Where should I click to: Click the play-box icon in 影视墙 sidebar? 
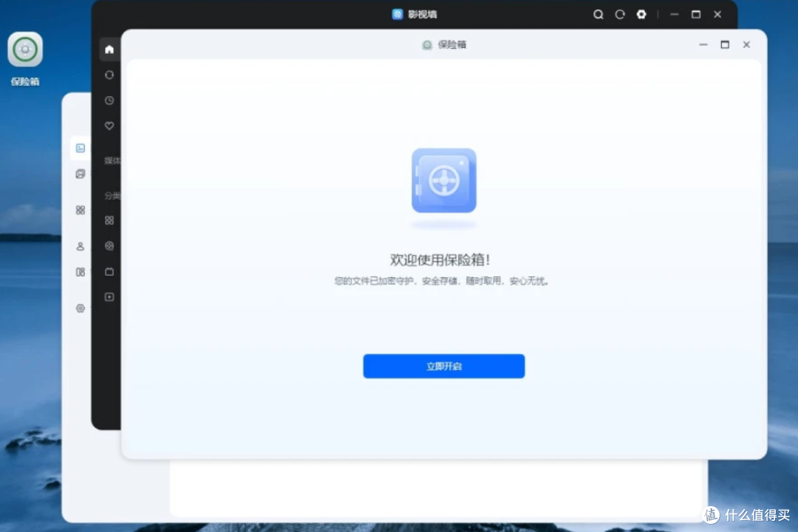click(109, 297)
